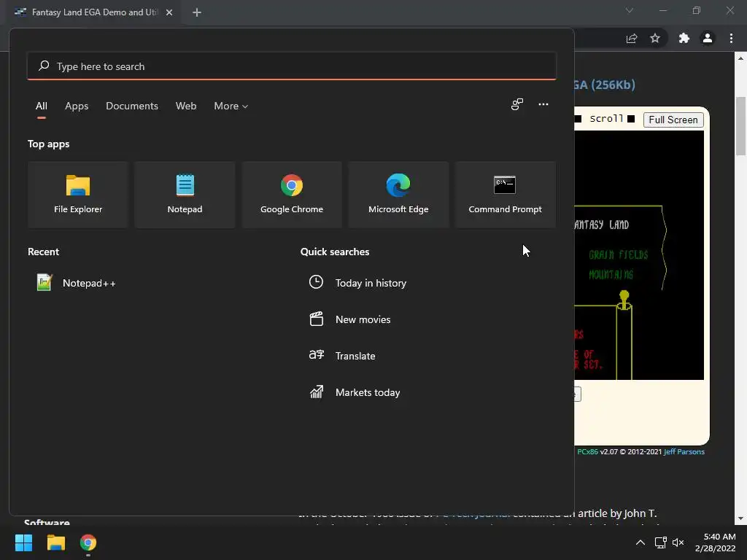Open Google Chrome from Top apps
Screen dimensions: 747x560
292,194
